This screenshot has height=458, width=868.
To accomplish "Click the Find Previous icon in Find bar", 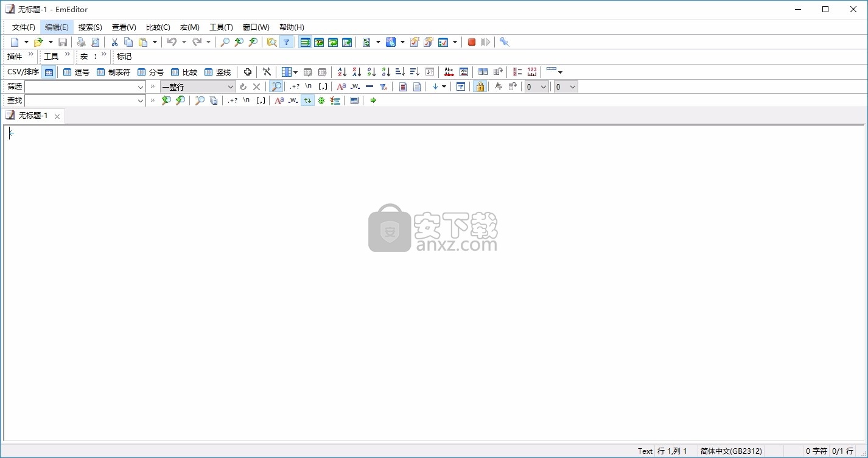I will coord(166,100).
